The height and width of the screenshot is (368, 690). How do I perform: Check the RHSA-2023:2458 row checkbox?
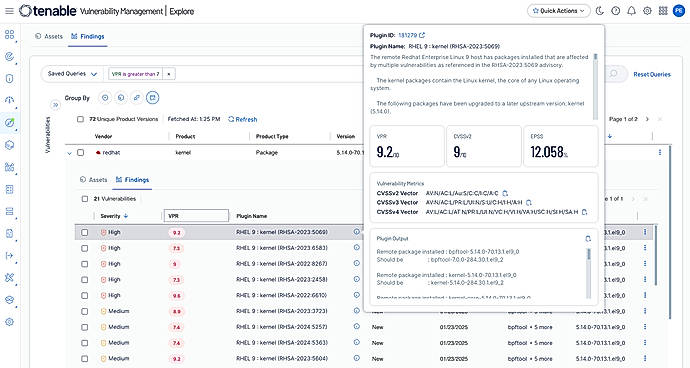84,280
